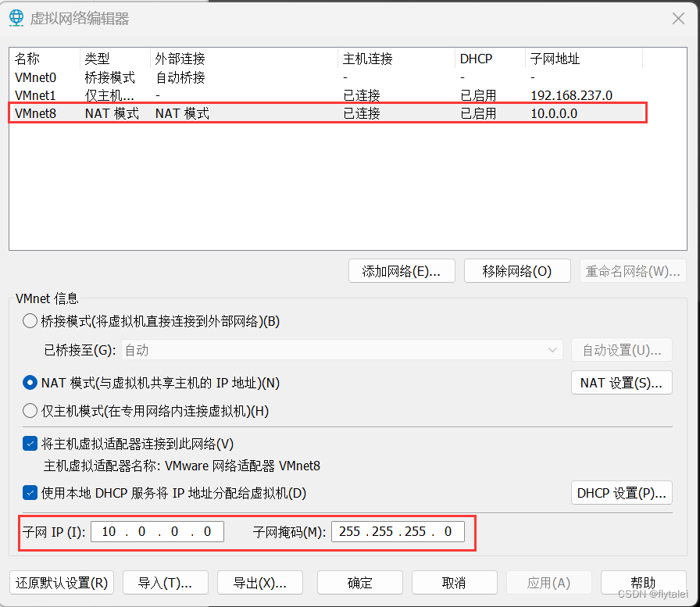Toggle 将主机虚拟适配器连接到此网络 checkbox

point(30,444)
